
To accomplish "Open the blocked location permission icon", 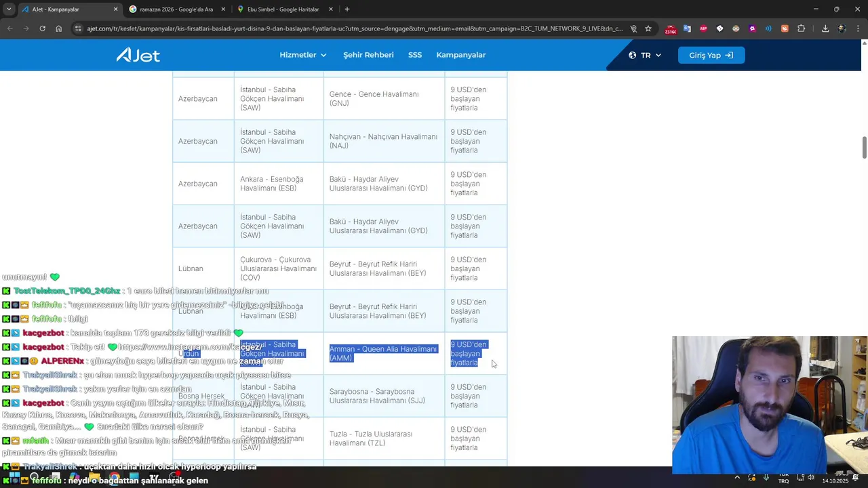I will click(x=633, y=28).
